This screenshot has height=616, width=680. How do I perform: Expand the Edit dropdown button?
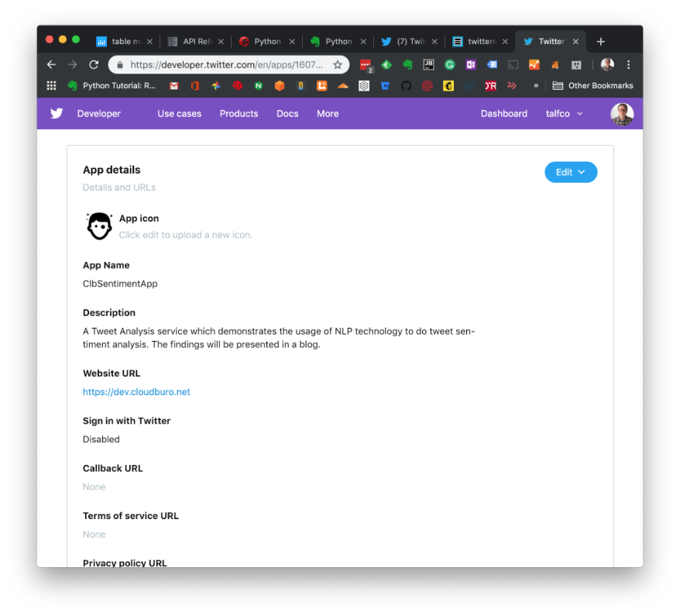point(571,172)
